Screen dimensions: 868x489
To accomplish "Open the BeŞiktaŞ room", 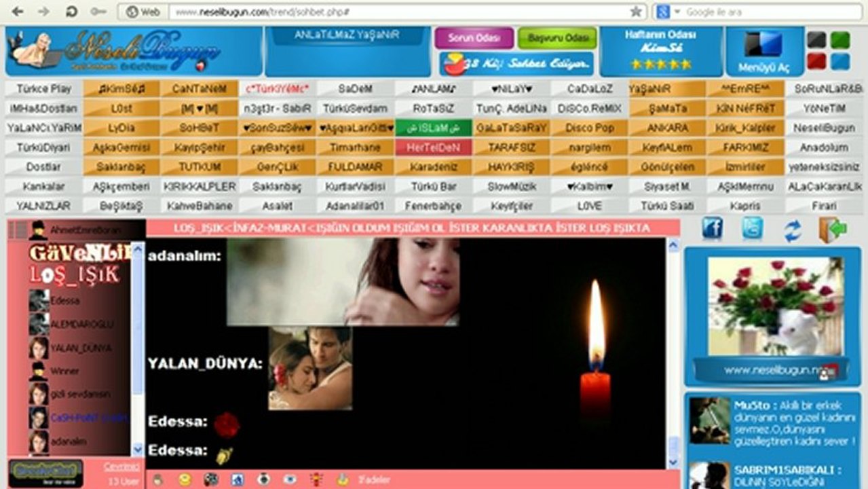I will coord(121,206).
